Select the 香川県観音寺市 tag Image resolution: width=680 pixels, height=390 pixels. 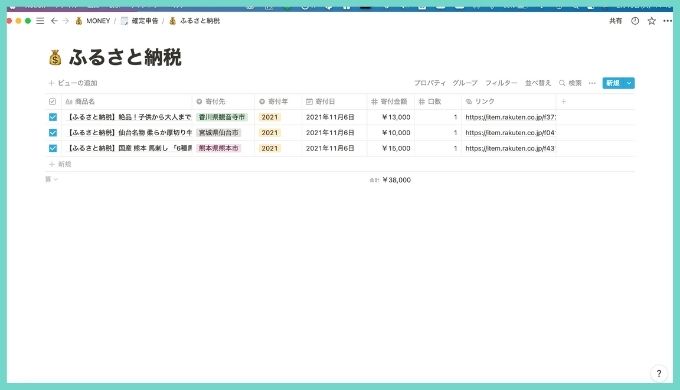tap(222, 117)
